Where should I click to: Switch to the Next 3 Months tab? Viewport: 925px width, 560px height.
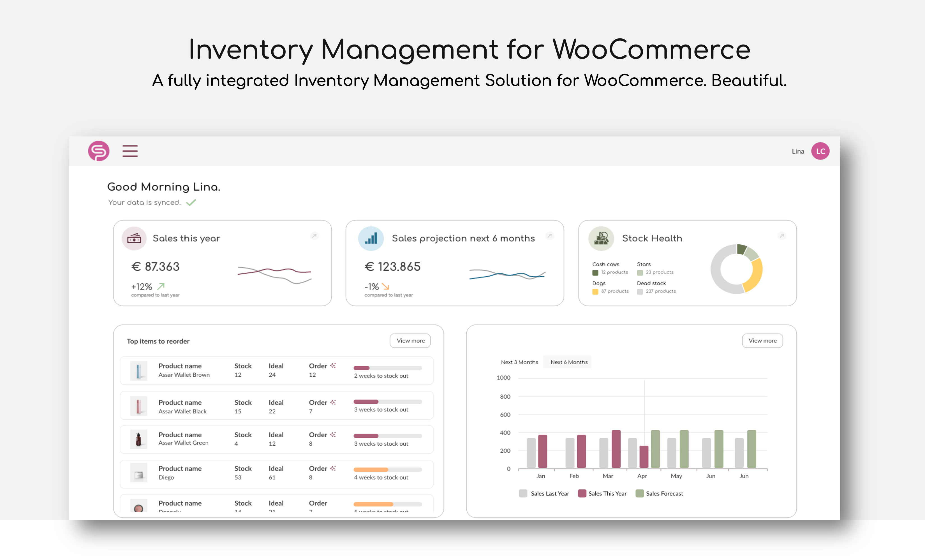coord(520,362)
